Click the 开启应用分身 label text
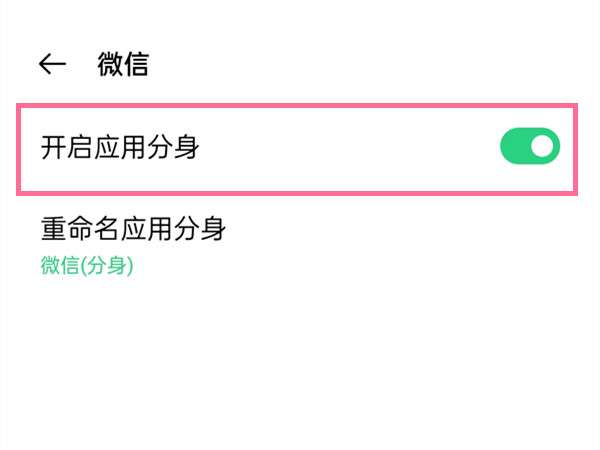600x450 pixels. click(121, 148)
